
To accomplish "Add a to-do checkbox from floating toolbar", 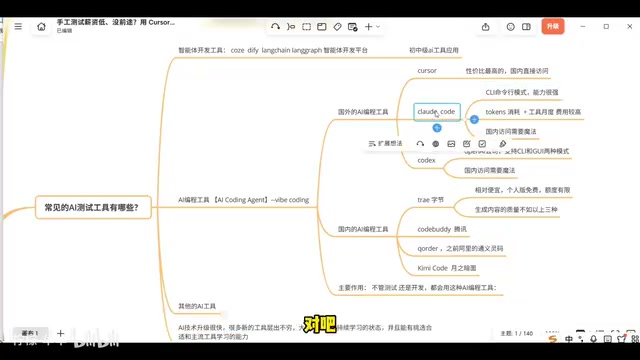I will 482,144.
